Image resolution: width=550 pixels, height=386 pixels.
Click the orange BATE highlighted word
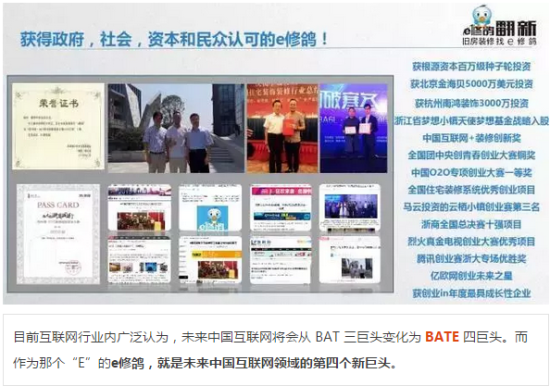442,337
